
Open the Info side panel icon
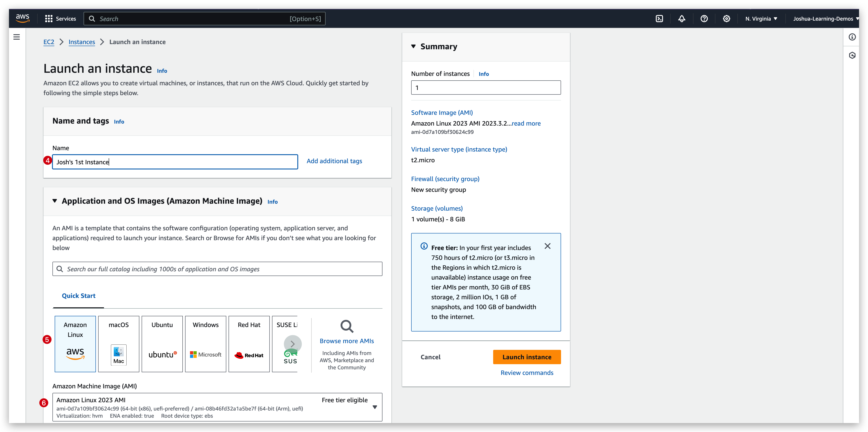point(853,37)
